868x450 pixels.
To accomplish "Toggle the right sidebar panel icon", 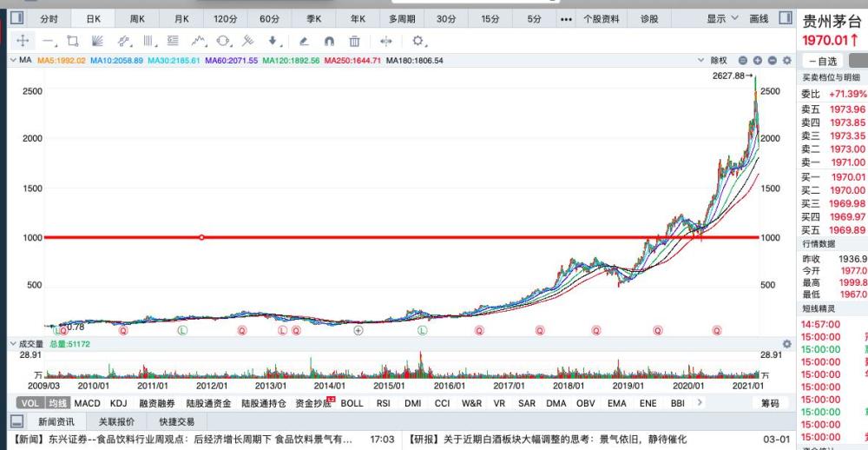I will 786,17.
